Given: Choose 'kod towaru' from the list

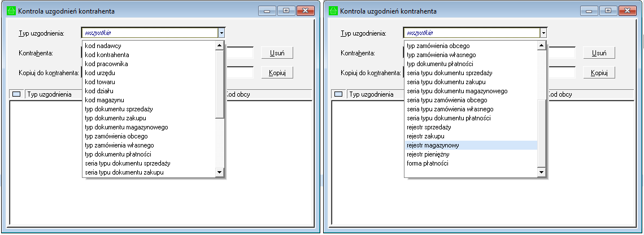Looking at the screenshot, I should [101, 82].
